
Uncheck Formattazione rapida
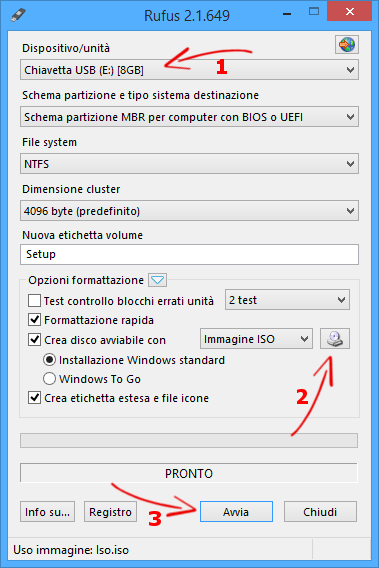point(34,320)
